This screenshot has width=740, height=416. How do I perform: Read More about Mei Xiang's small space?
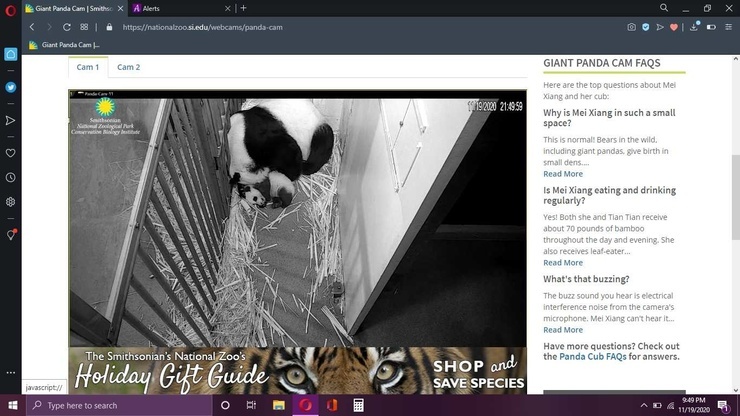pyautogui.click(x=563, y=174)
